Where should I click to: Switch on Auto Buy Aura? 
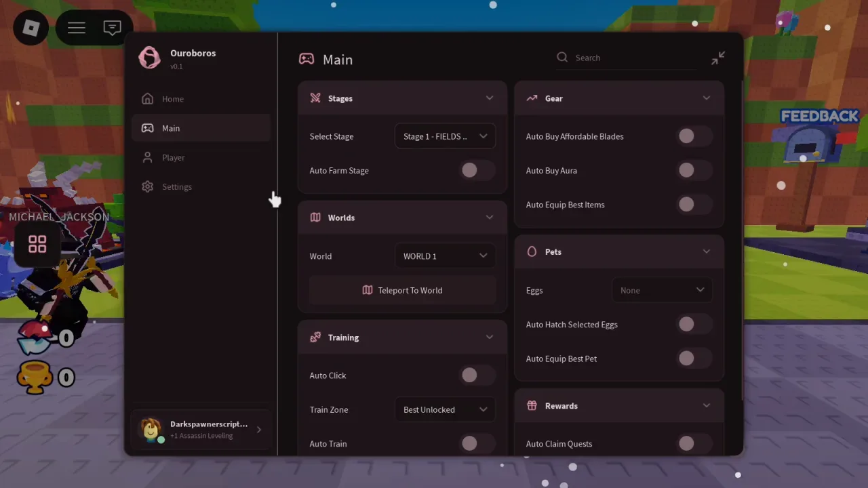[x=694, y=171]
